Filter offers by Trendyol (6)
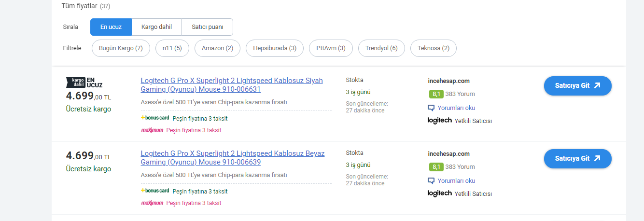644x221 pixels. tap(381, 48)
